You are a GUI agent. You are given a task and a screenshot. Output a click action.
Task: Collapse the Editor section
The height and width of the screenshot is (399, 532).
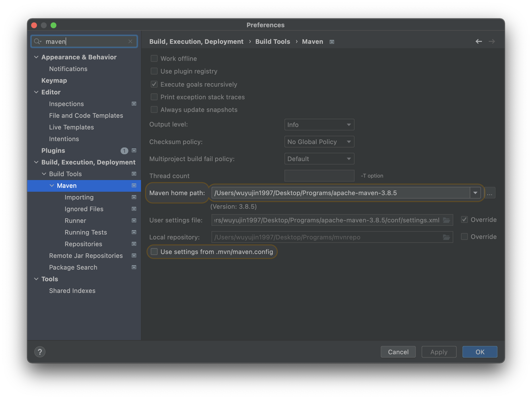(36, 92)
